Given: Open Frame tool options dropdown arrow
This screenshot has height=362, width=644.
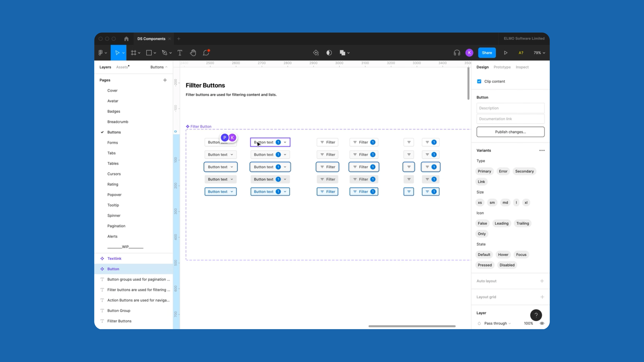Looking at the screenshot, I should 139,53.
